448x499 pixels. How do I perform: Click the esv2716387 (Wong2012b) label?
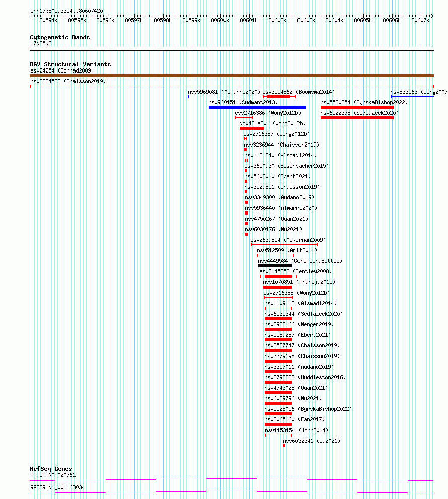pyautogui.click(x=276, y=134)
